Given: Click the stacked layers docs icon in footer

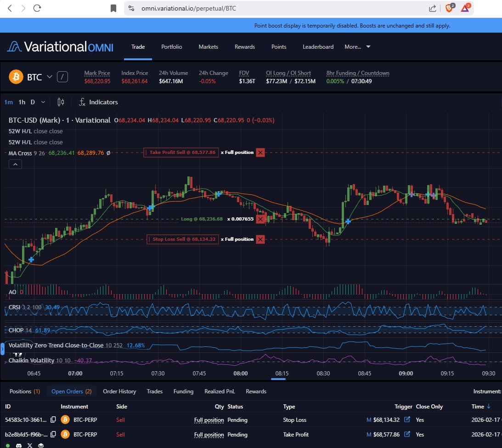Looking at the screenshot, I should 41,445.
